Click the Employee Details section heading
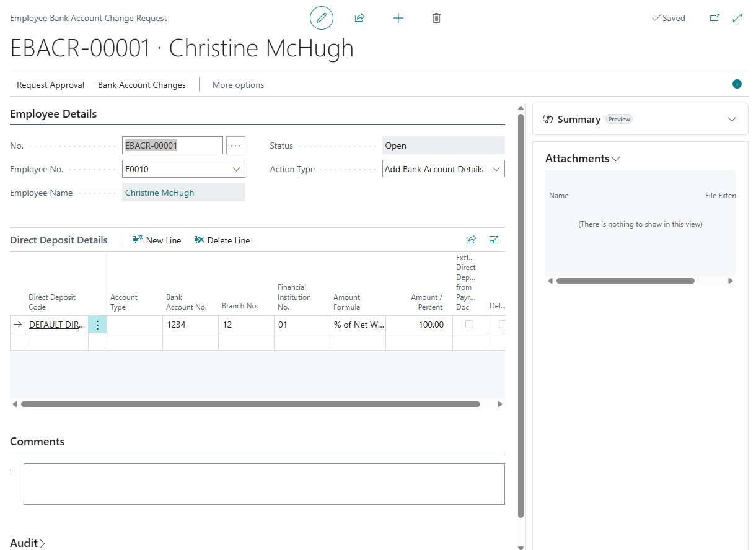756x550 pixels. coord(53,114)
